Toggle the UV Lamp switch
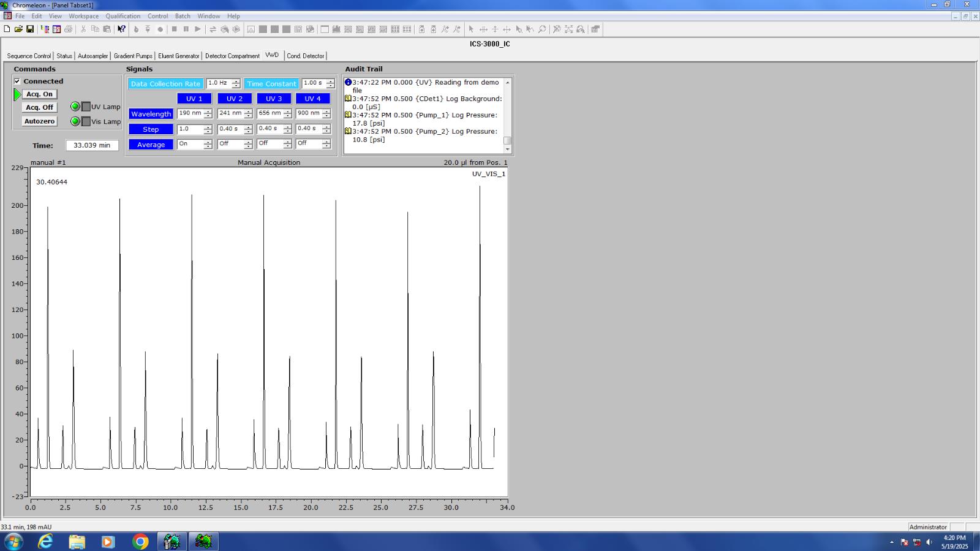This screenshot has height=551, width=980. [x=86, y=107]
